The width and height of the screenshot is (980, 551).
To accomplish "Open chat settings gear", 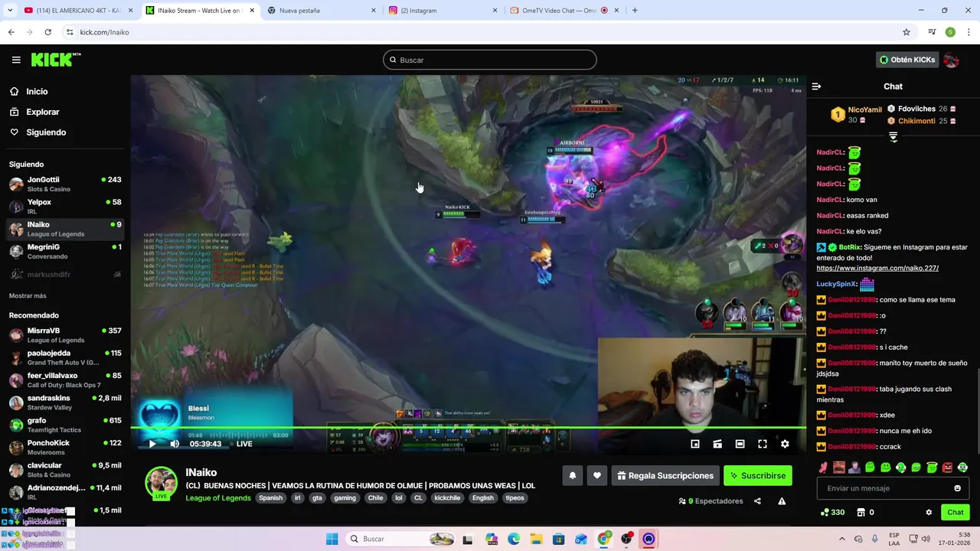I will [x=929, y=513].
